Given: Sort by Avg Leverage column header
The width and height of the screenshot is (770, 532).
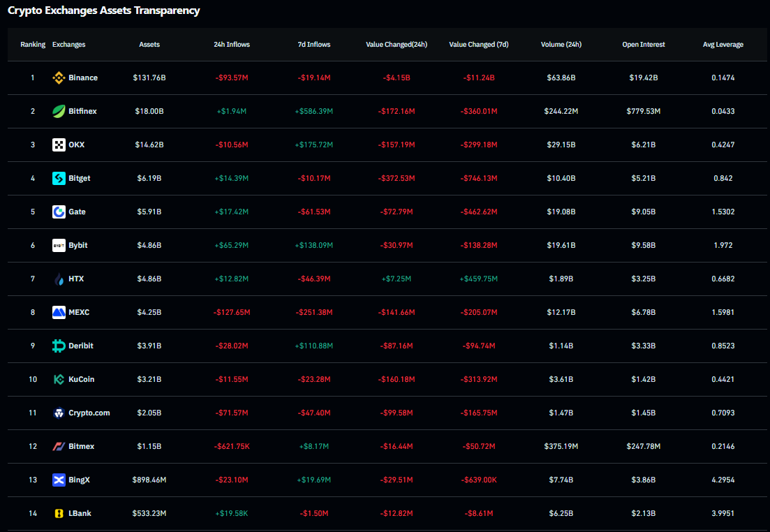Looking at the screenshot, I should (723, 44).
